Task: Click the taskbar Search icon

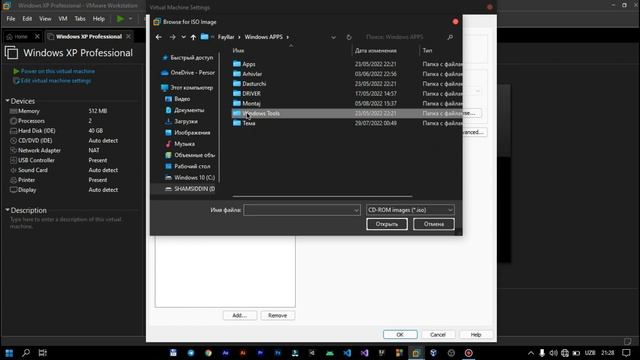Action: pyautogui.click(x=26, y=353)
